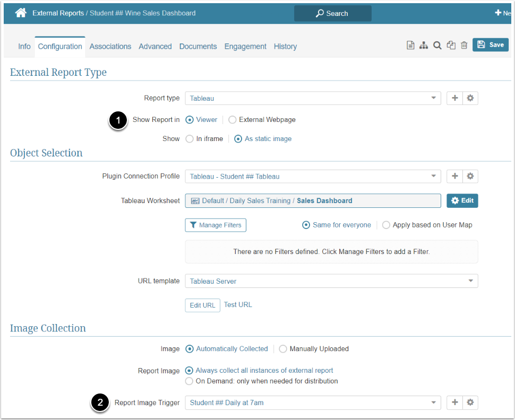This screenshot has height=420, width=515.
Task: Open the History tab
Action: (x=285, y=47)
